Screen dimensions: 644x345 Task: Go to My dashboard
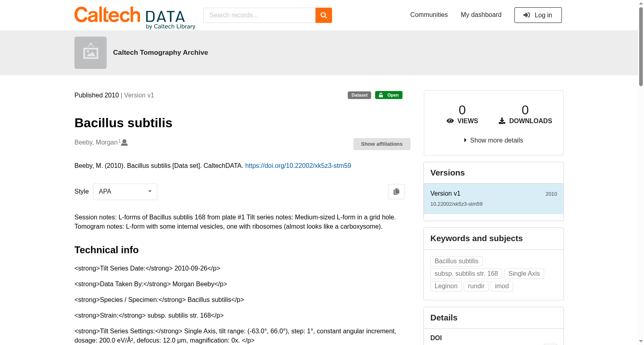tap(481, 15)
